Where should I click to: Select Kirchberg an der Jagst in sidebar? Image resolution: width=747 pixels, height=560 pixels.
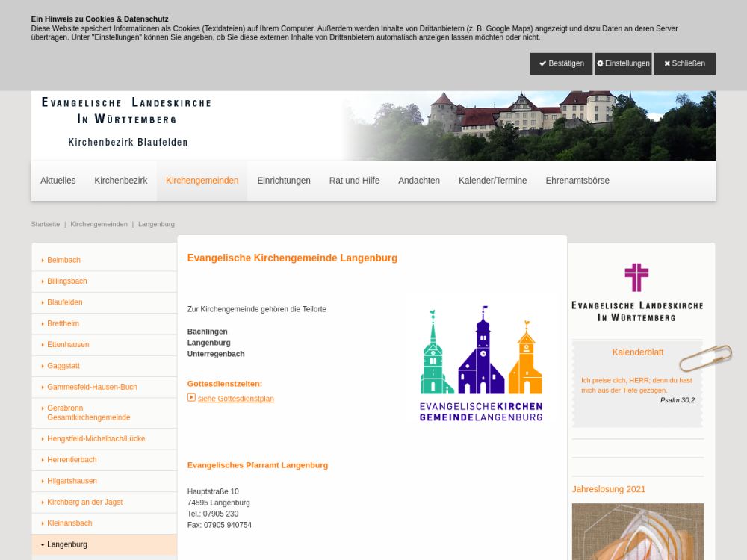point(84,503)
